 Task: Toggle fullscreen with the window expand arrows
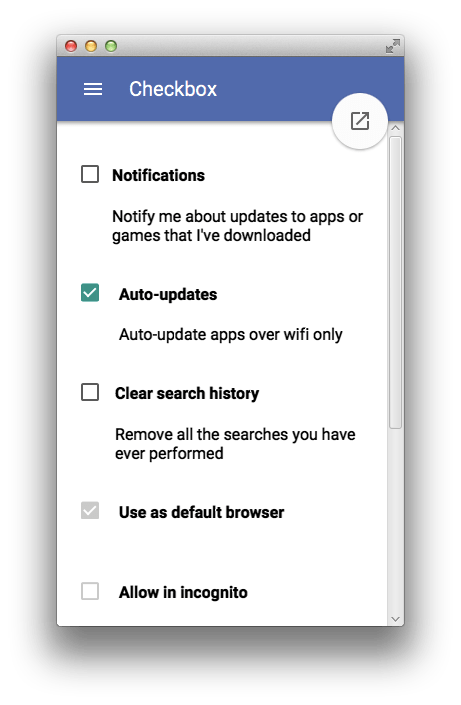point(393,46)
